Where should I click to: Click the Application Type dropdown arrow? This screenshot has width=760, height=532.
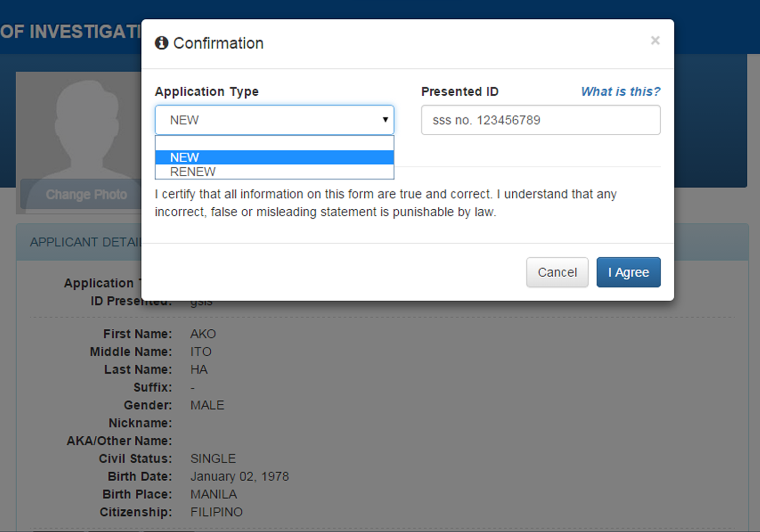[x=385, y=120]
